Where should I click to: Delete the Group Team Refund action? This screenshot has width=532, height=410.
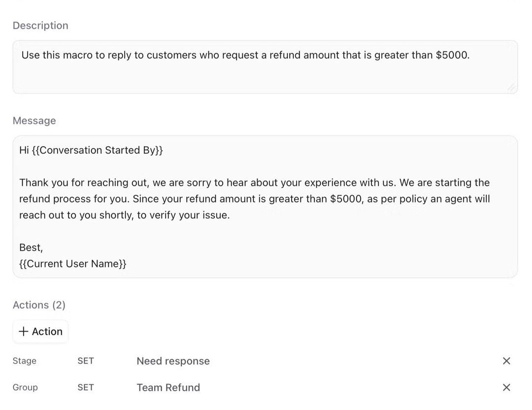tap(506, 387)
